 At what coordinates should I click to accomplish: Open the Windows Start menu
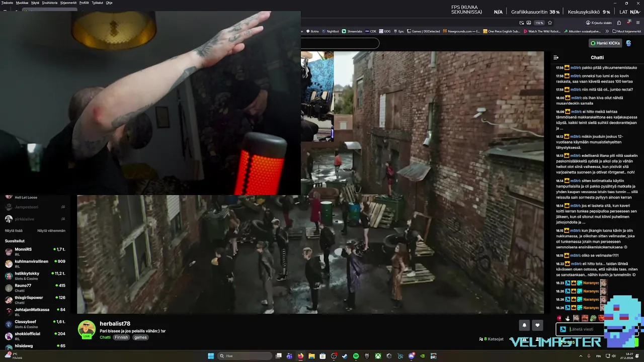pyautogui.click(x=211, y=356)
